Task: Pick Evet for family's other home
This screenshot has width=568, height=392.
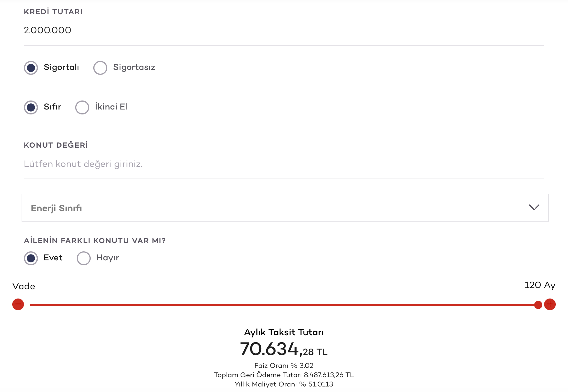Action: [x=31, y=258]
